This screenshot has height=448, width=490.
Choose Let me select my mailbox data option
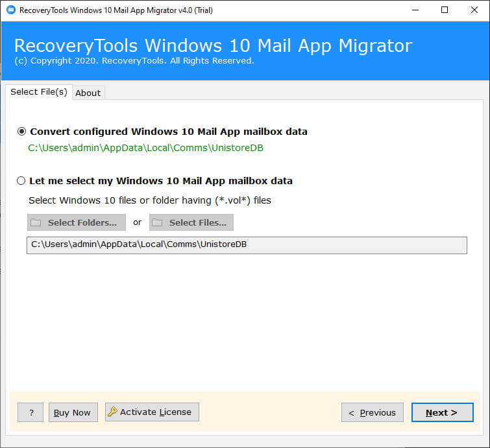point(22,181)
